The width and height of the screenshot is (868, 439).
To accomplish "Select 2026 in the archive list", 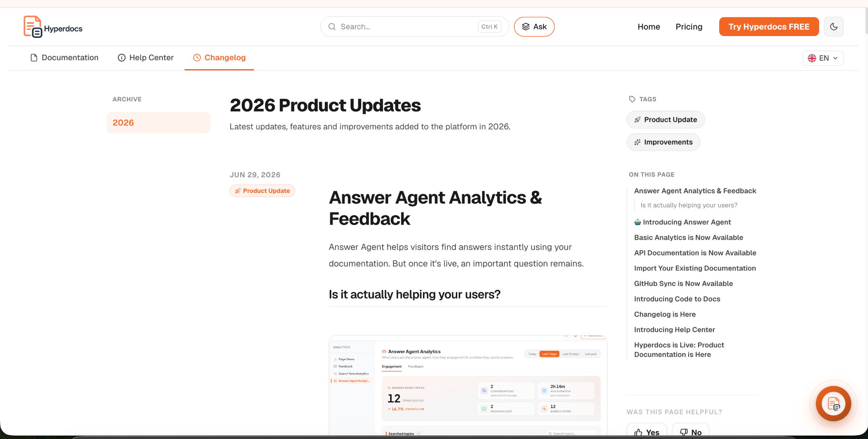I will coord(159,123).
